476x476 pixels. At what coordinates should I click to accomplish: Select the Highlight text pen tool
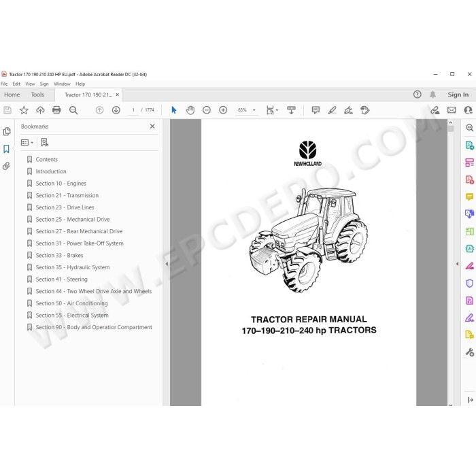[332, 110]
